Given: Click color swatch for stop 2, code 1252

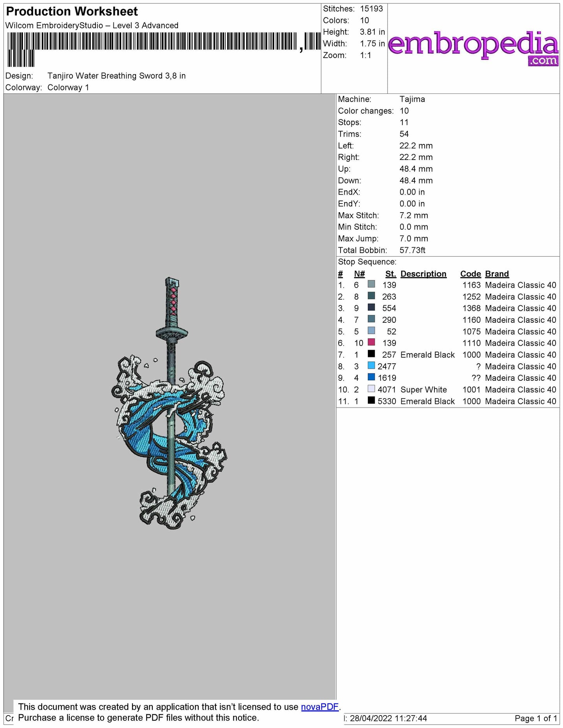Looking at the screenshot, I should point(371,296).
